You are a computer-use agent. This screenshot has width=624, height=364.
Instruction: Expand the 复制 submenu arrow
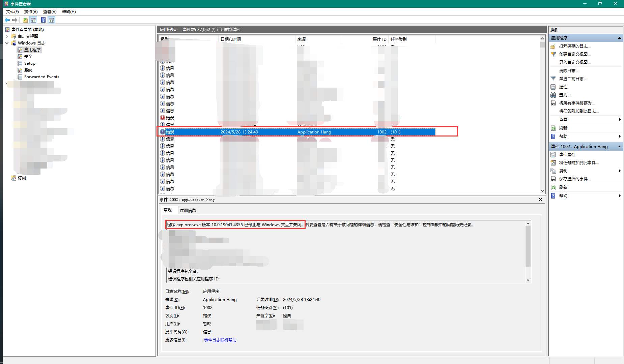pos(619,171)
